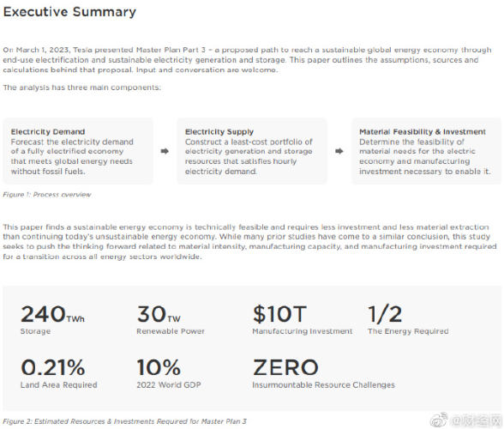Click the Chinese watermark text beside Weibo logo
Image resolution: width=504 pixels, height=429 pixels.
[x=476, y=420]
